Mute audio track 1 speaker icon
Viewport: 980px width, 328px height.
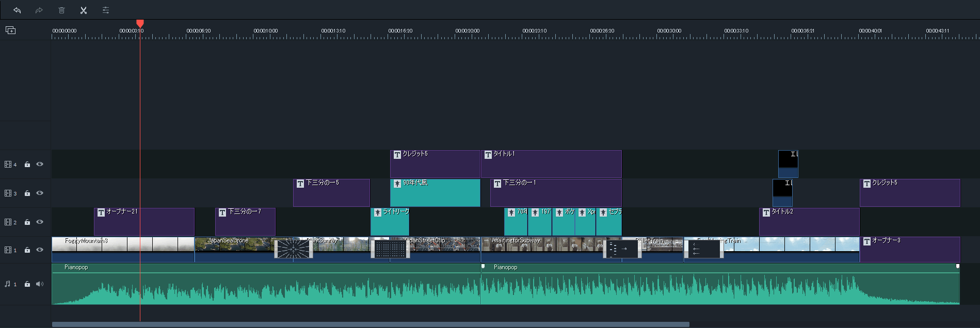click(x=40, y=284)
